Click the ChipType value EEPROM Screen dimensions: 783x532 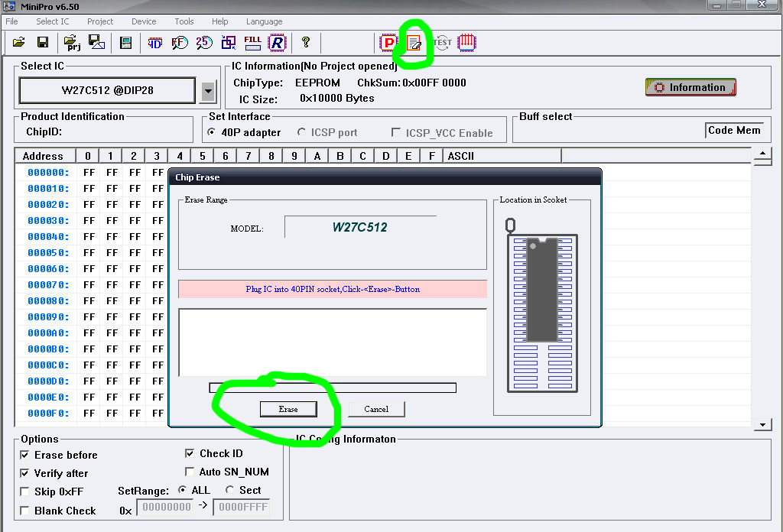click(317, 83)
